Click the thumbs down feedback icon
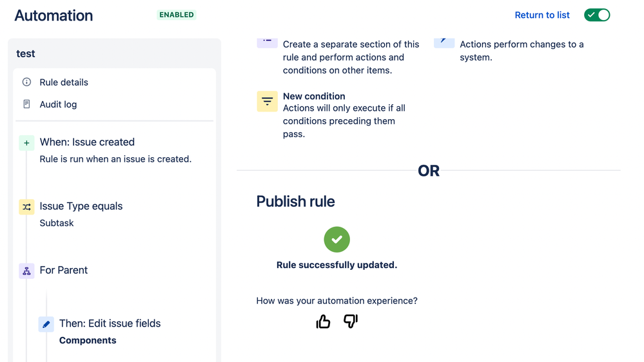This screenshot has width=644, height=362. coord(350,321)
